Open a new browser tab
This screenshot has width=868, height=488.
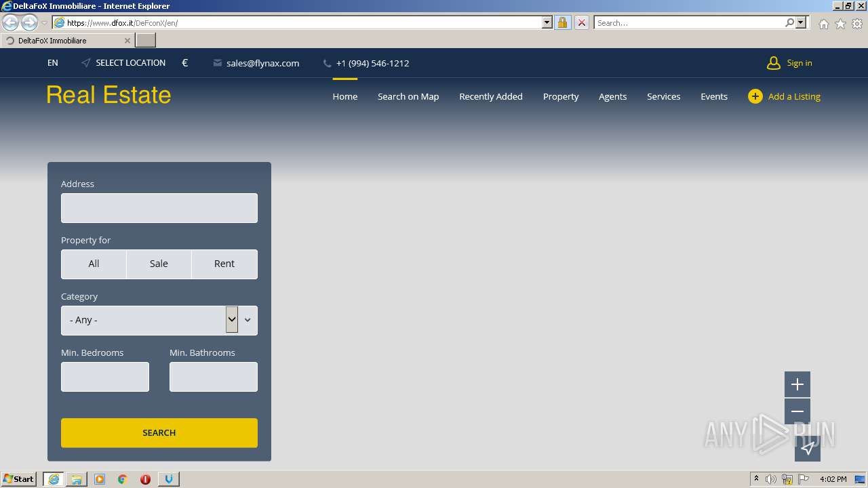[x=146, y=41]
